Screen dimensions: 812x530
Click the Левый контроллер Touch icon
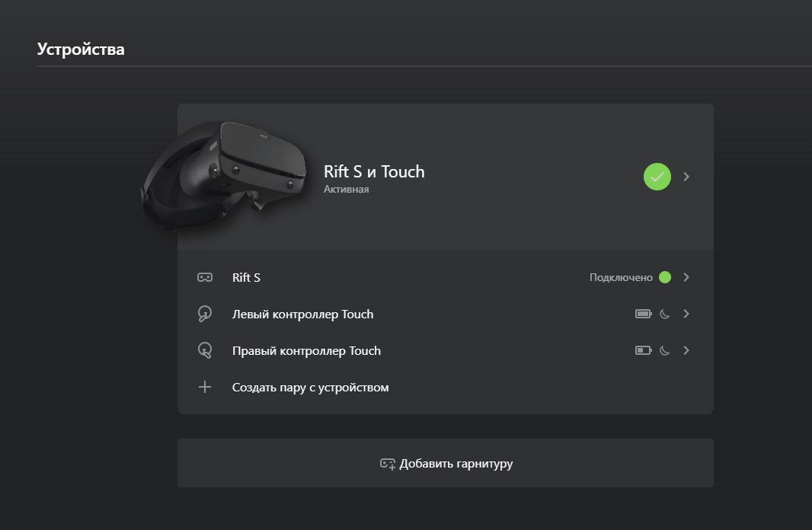pyautogui.click(x=205, y=314)
